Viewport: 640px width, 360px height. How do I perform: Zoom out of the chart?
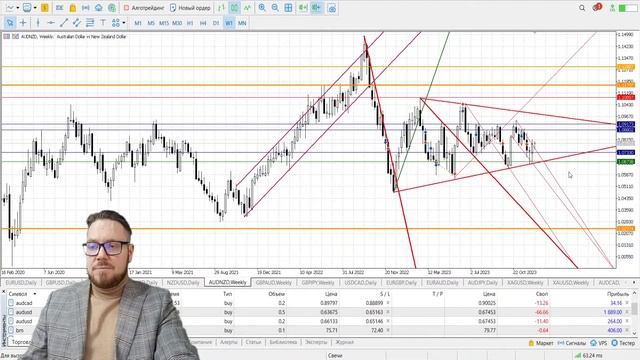(275, 8)
